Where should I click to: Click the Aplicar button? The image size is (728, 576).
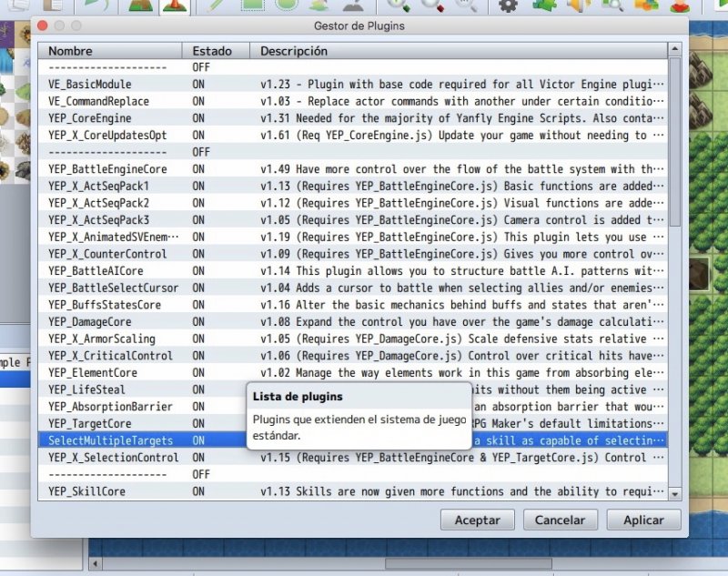pyautogui.click(x=643, y=520)
